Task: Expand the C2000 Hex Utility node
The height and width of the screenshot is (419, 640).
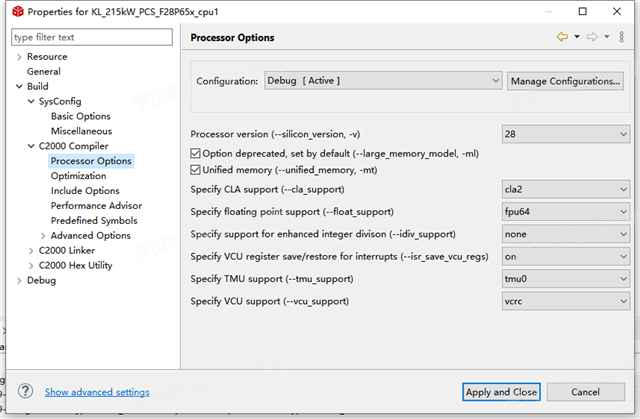Action: point(31,266)
